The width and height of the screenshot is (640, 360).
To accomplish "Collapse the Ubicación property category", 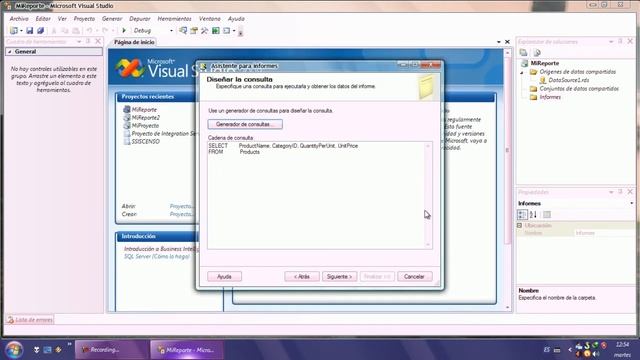I will pos(520,225).
